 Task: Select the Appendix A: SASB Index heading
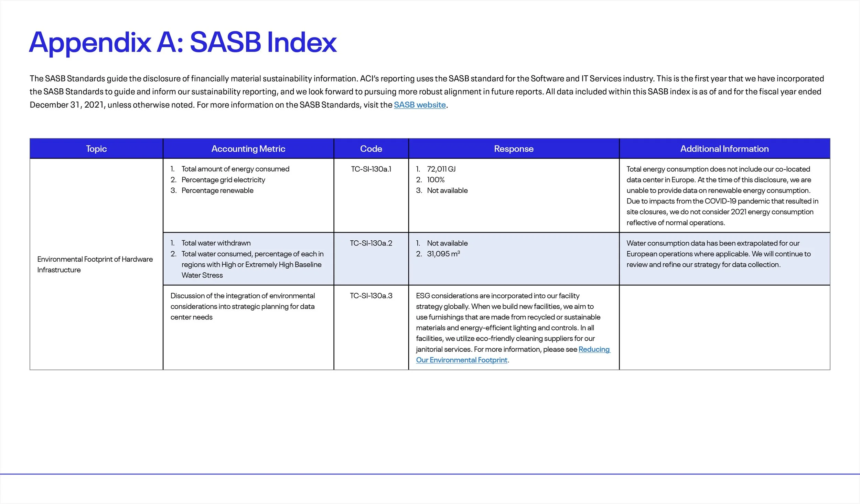(182, 42)
